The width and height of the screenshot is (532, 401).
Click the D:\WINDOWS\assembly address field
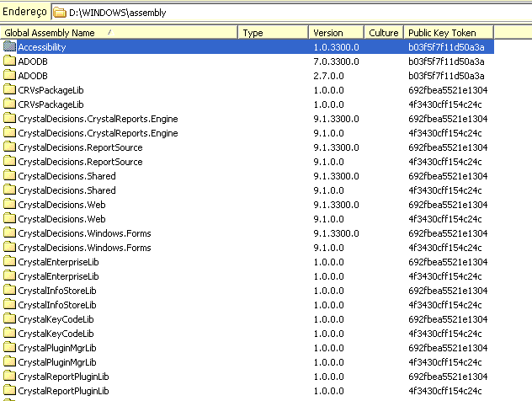292,13
